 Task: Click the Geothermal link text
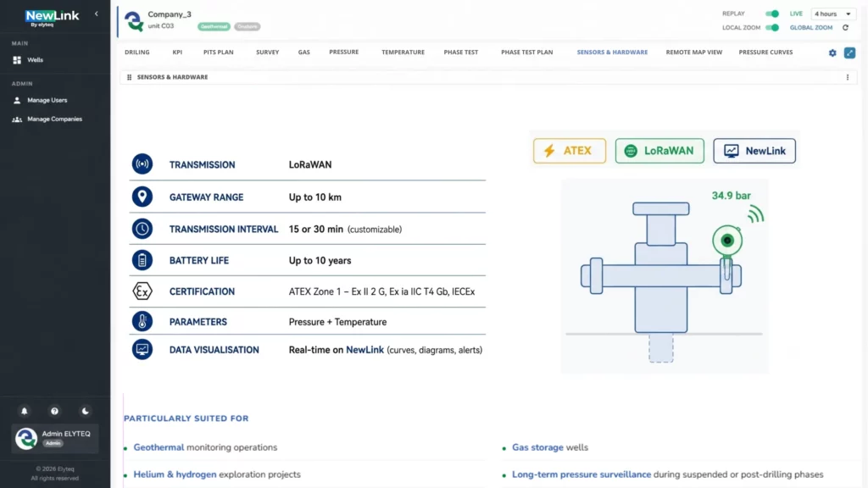tap(159, 447)
